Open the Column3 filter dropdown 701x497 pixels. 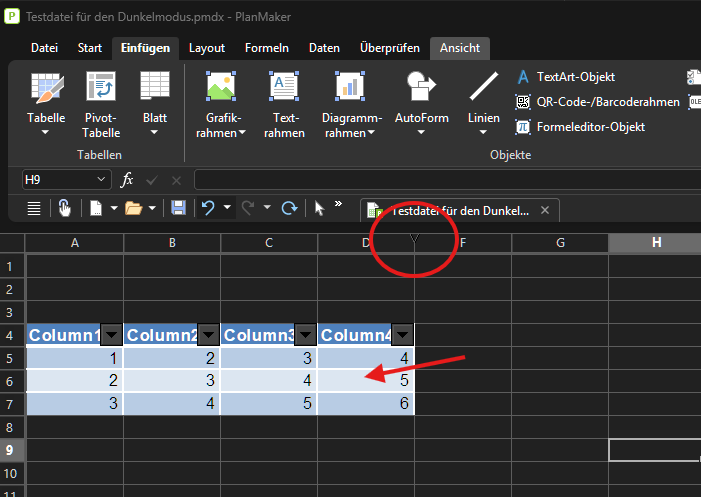coord(306,335)
